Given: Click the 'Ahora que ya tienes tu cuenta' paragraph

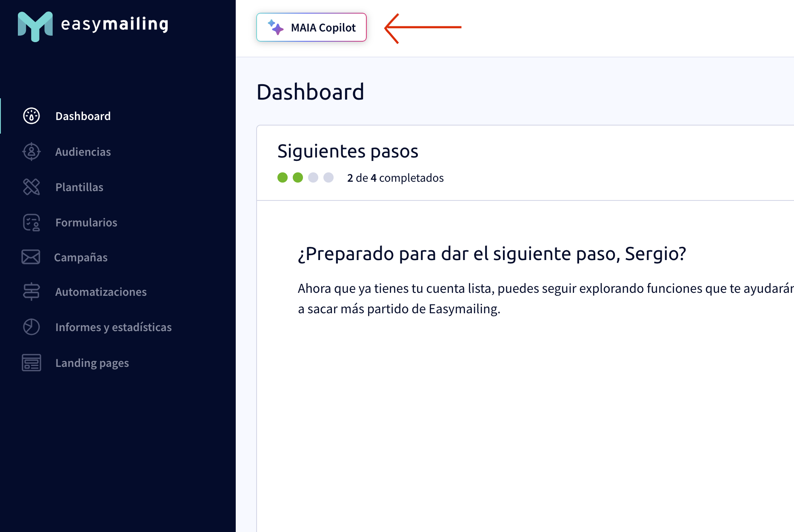Looking at the screenshot, I should (546, 299).
